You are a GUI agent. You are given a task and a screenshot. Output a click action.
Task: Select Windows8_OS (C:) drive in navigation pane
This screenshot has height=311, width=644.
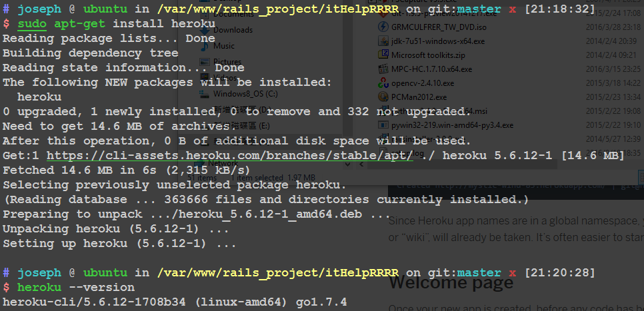pos(245,94)
